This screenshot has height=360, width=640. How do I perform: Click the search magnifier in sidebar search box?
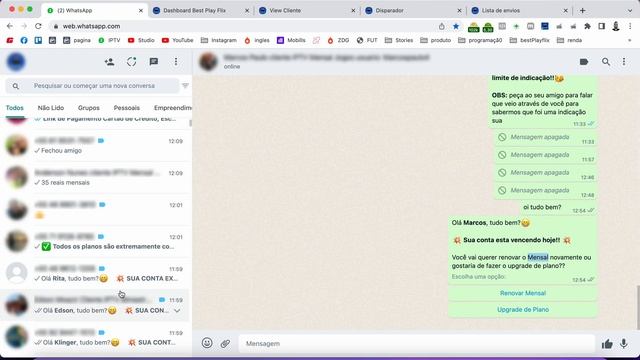click(x=16, y=86)
